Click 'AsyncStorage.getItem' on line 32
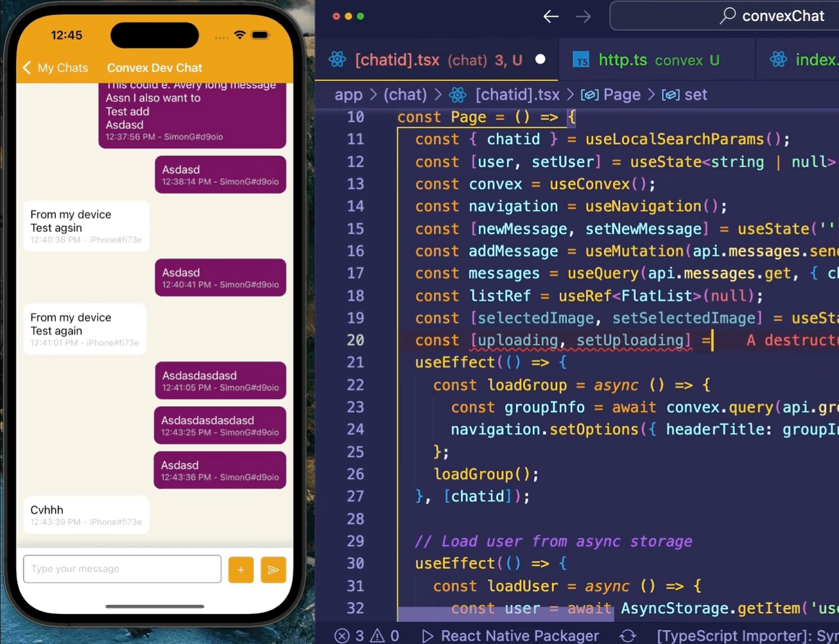Screen dimensions: 839x644 coord(710,609)
